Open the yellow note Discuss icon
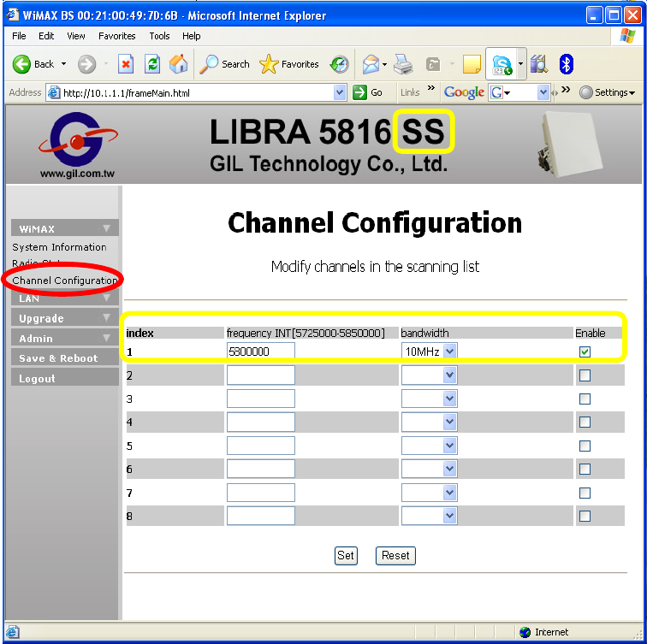This screenshot has height=644, width=647. click(472, 64)
